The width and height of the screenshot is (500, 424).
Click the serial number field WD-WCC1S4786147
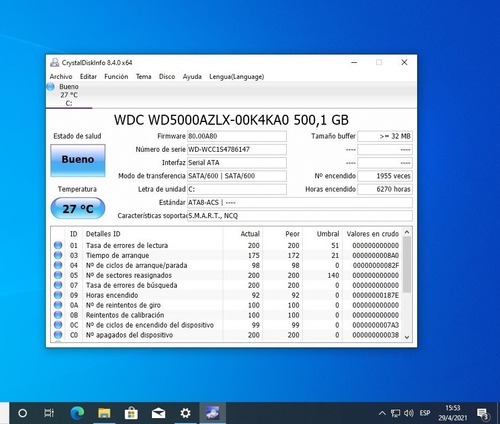point(237,149)
